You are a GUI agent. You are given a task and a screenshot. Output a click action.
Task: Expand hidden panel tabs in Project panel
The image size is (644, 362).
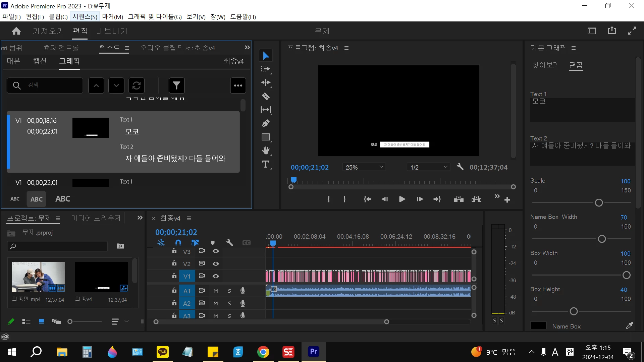point(140,218)
